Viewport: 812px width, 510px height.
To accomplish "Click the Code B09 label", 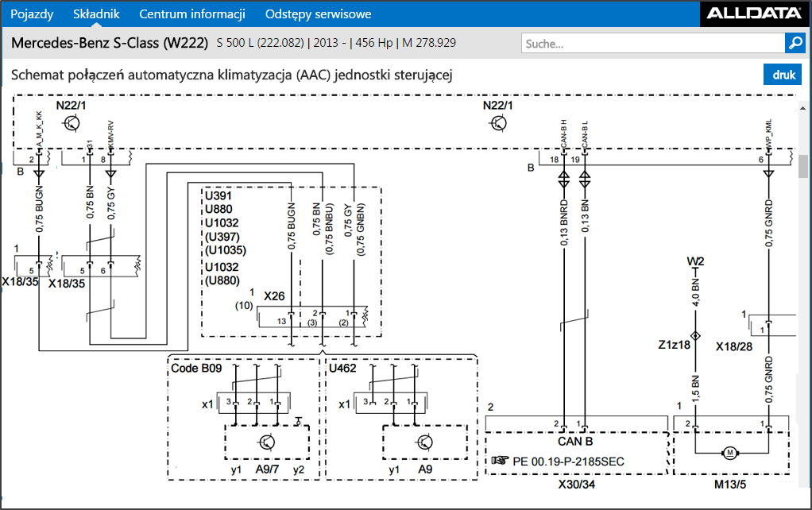I will click(196, 368).
